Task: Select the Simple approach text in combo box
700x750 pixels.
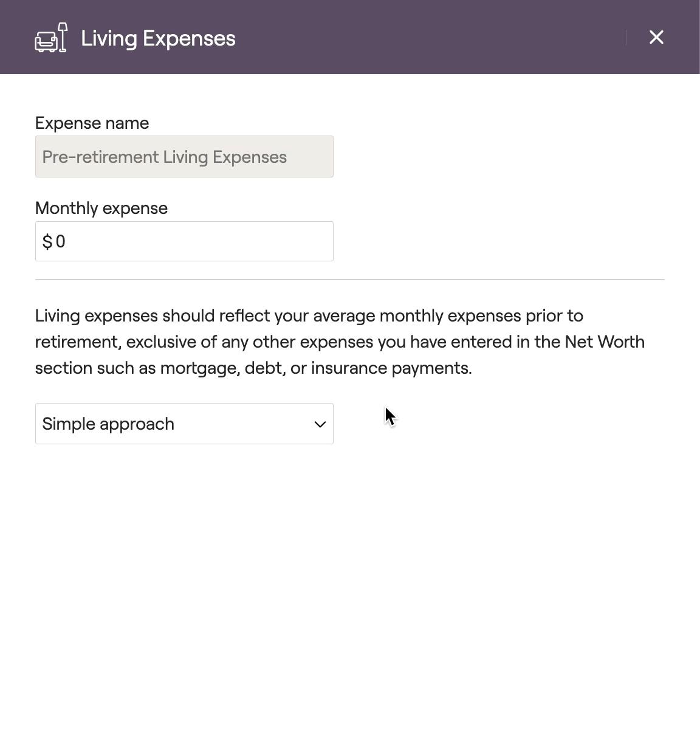Action: pos(108,424)
